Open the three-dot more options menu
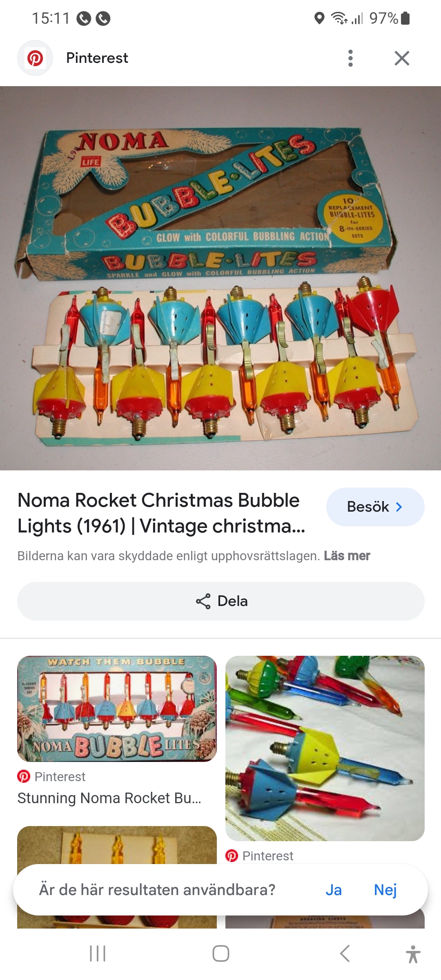 coord(350,58)
